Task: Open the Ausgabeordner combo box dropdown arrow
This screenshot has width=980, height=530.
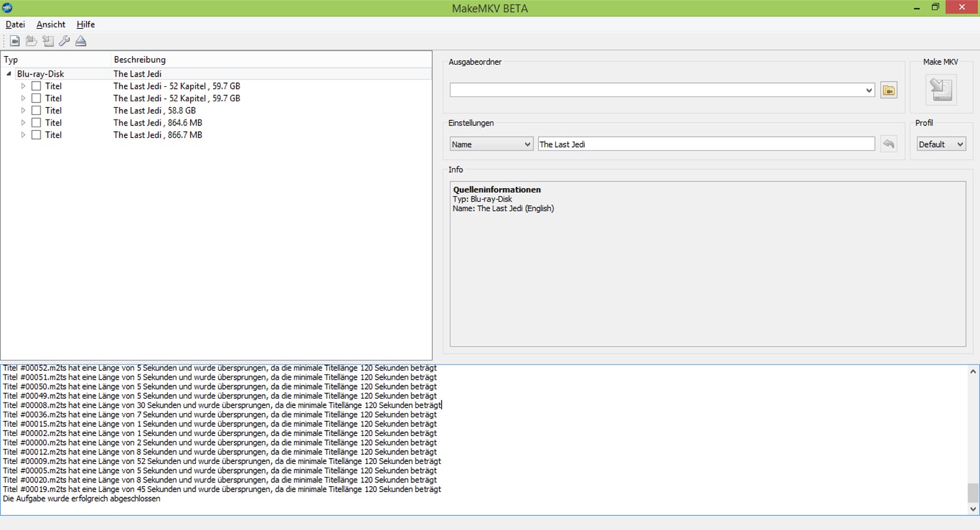Action: tap(869, 90)
